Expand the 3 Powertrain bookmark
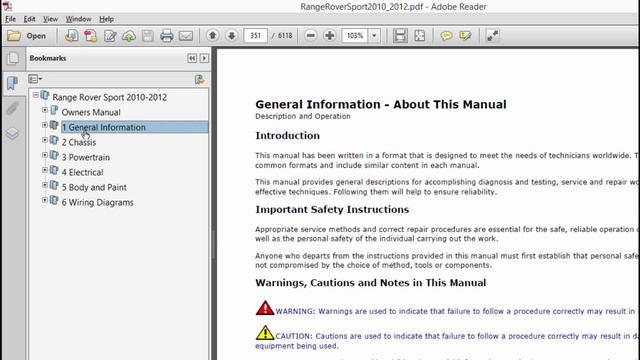Image resolution: width=640 pixels, height=360 pixels. (x=45, y=155)
